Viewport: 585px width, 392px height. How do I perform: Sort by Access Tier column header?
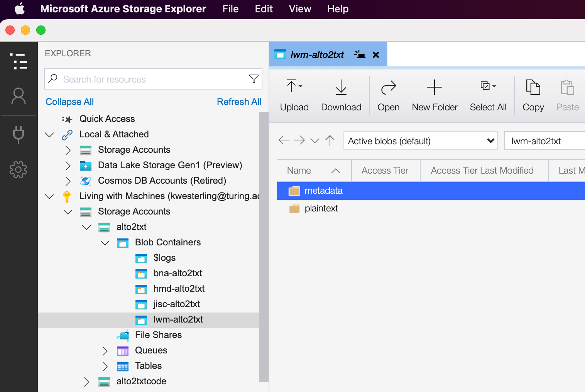(x=385, y=171)
